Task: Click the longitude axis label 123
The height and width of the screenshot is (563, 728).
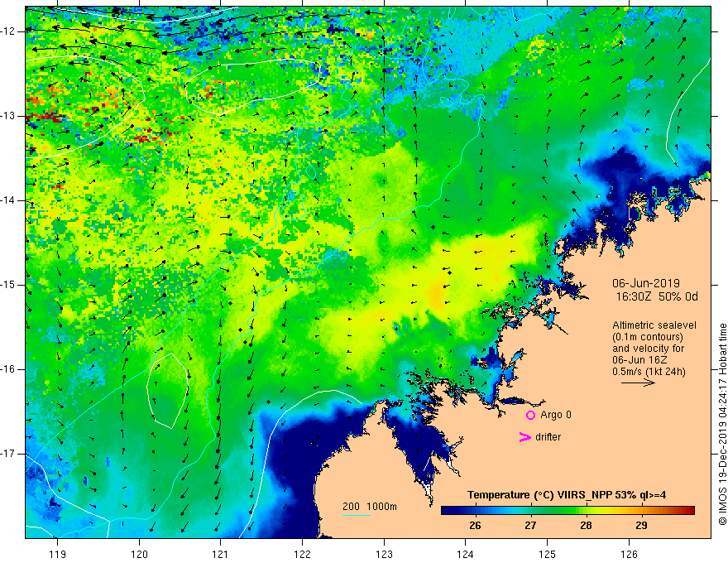Action: [x=384, y=554]
